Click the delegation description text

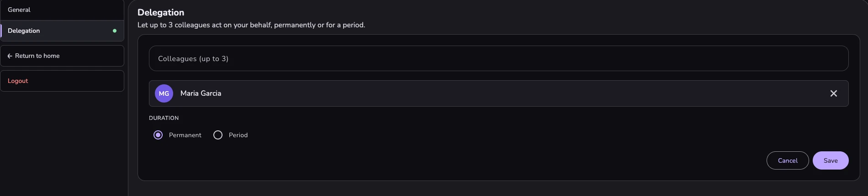pos(251,25)
